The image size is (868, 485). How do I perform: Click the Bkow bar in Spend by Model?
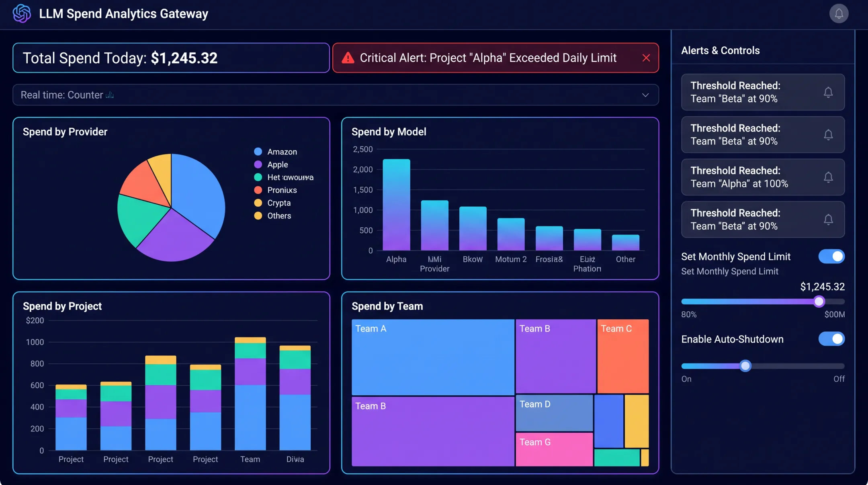click(473, 228)
